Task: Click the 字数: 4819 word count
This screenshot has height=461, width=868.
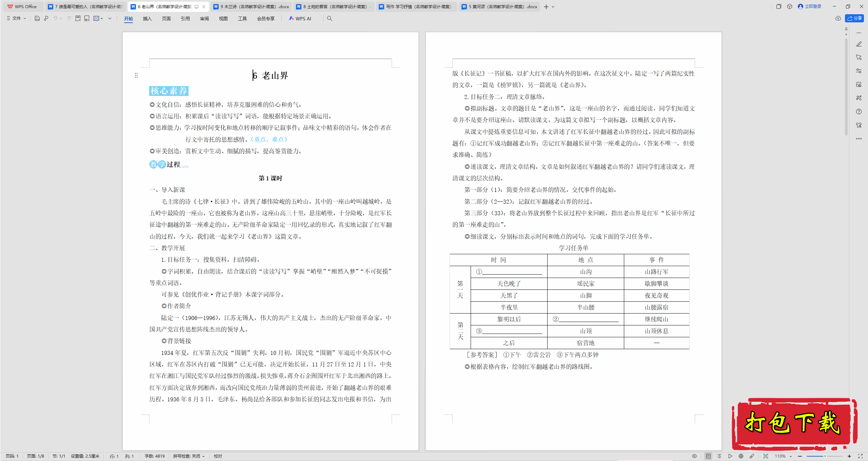Action: point(155,456)
